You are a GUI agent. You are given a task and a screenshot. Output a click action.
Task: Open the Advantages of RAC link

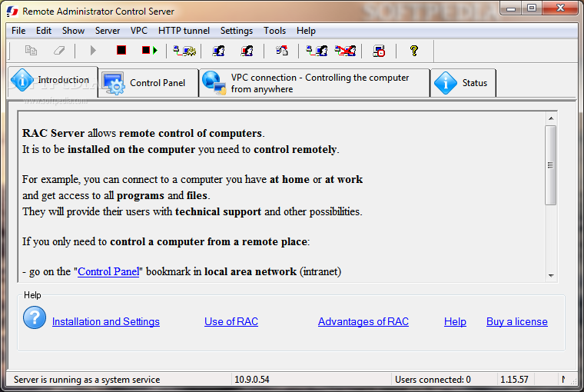pyautogui.click(x=363, y=321)
